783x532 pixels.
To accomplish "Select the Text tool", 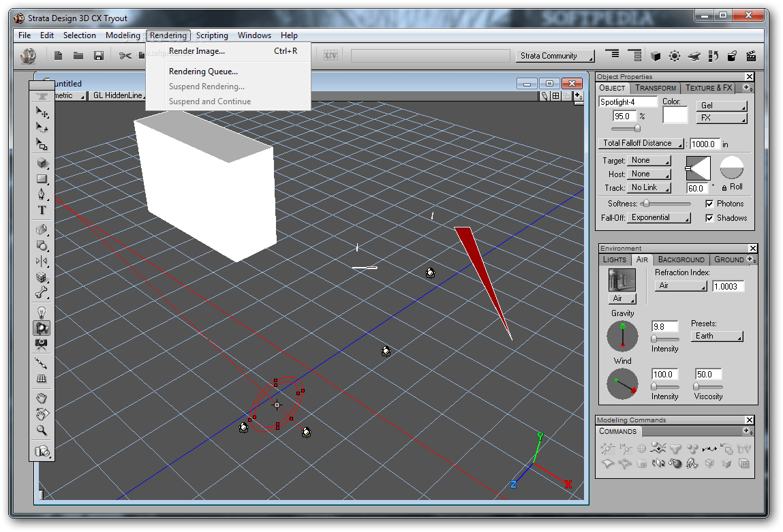I will tap(42, 210).
